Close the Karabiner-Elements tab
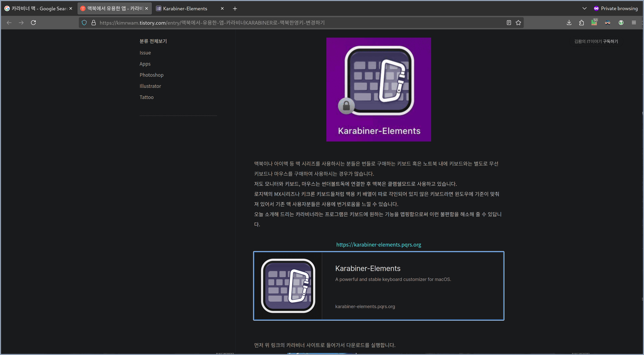644x355 pixels. (x=222, y=8)
